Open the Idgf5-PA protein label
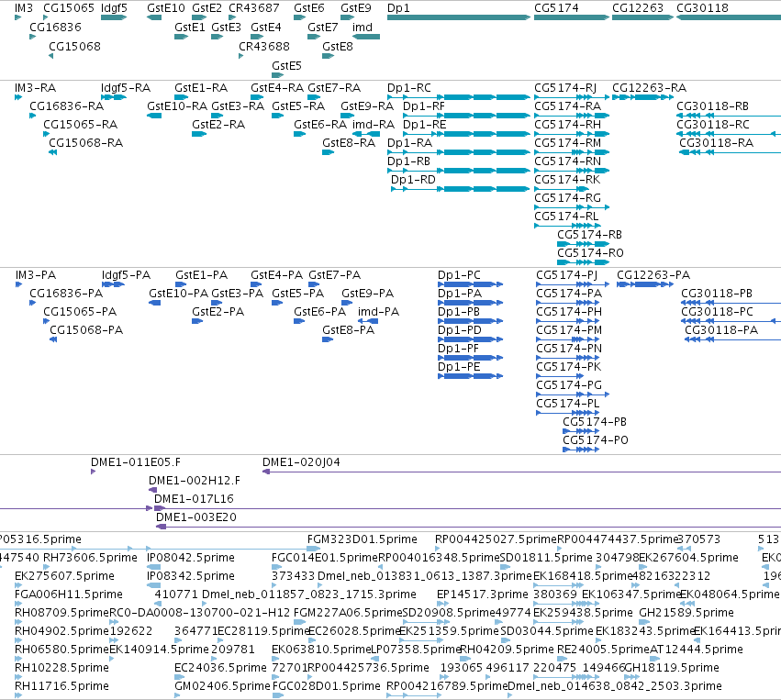Viewport: 781px width, 700px height. click(126, 275)
